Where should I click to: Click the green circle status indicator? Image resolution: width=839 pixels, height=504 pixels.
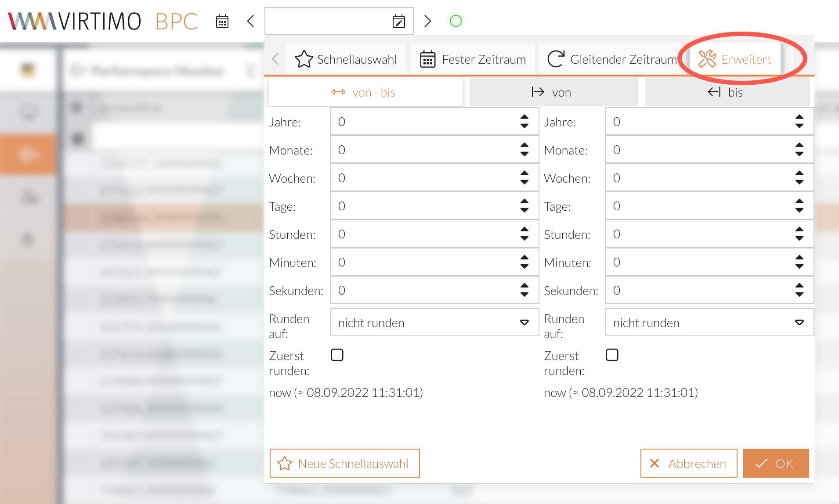click(x=456, y=21)
